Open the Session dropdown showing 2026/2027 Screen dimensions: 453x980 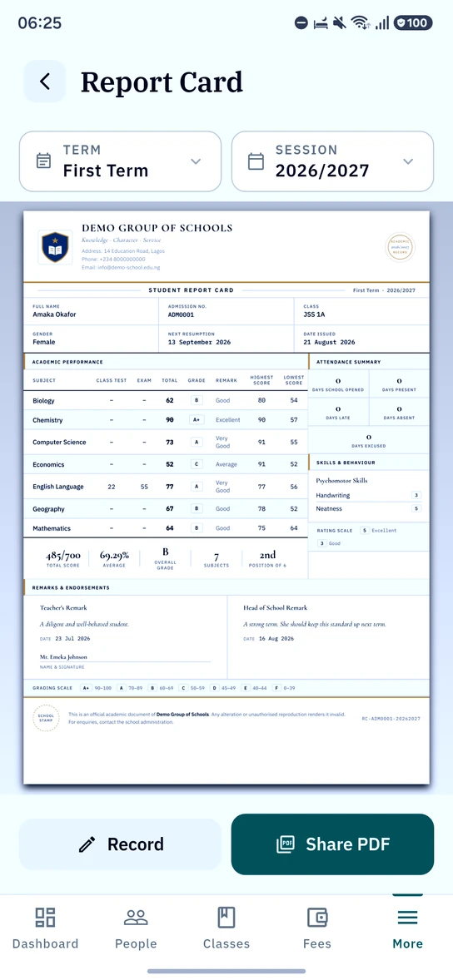coord(333,161)
